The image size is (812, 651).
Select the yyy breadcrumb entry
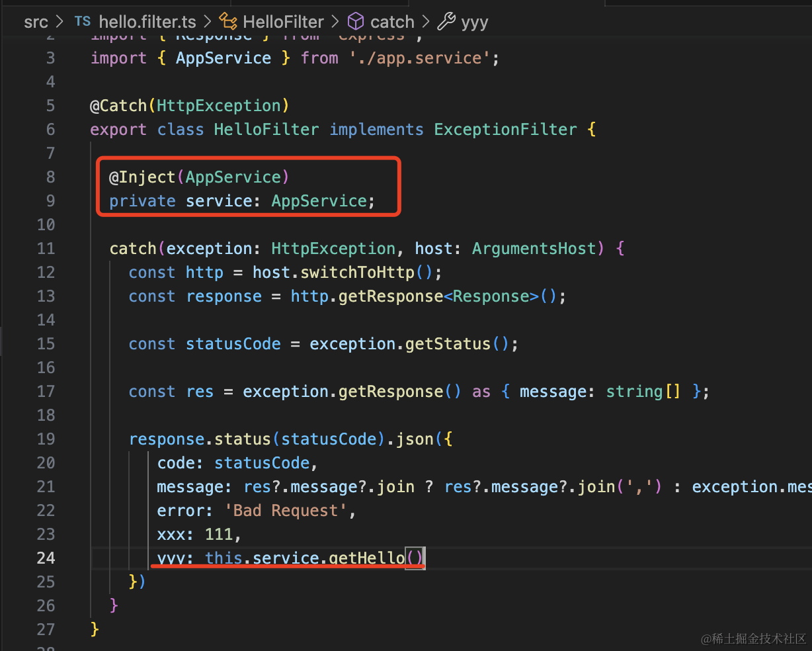click(x=475, y=22)
